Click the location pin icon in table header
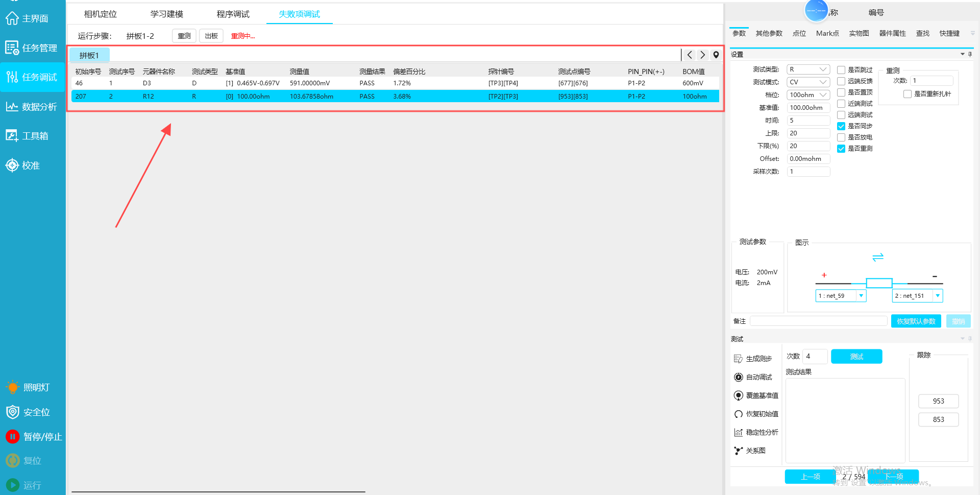 click(x=716, y=55)
